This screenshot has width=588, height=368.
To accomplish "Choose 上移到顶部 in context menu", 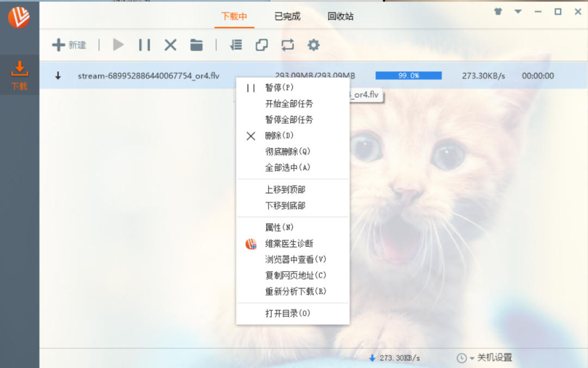I will [x=293, y=189].
